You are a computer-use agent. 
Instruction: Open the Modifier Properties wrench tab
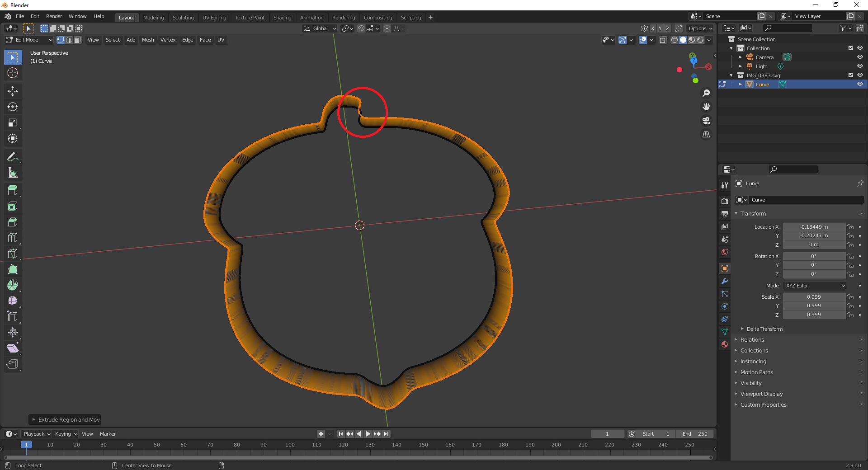click(x=724, y=281)
